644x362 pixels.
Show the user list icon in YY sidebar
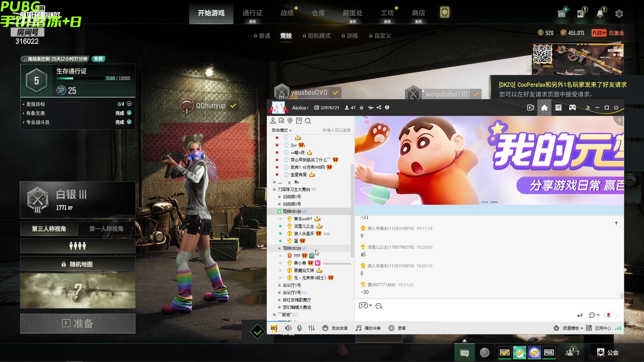pos(273,121)
